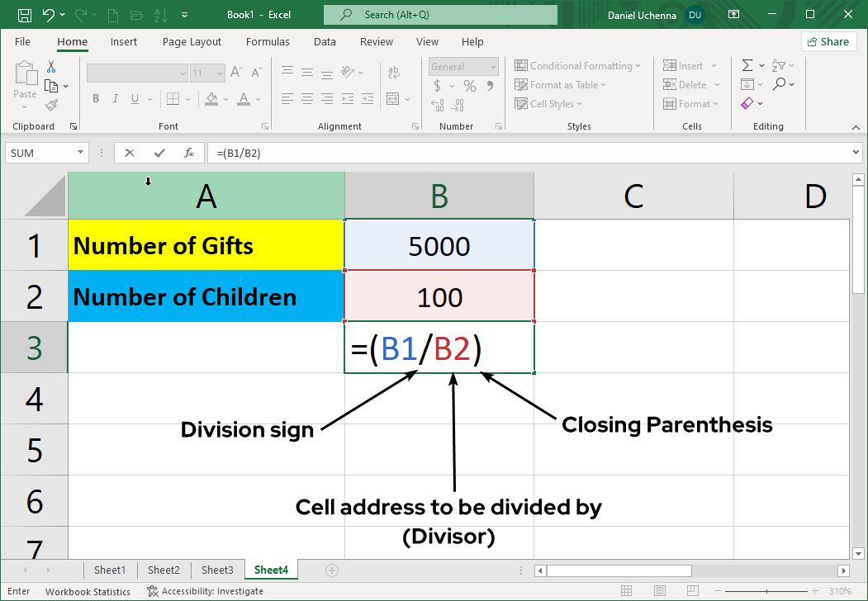Click the Wrap Text icon
The width and height of the screenshot is (868, 601).
[393, 73]
